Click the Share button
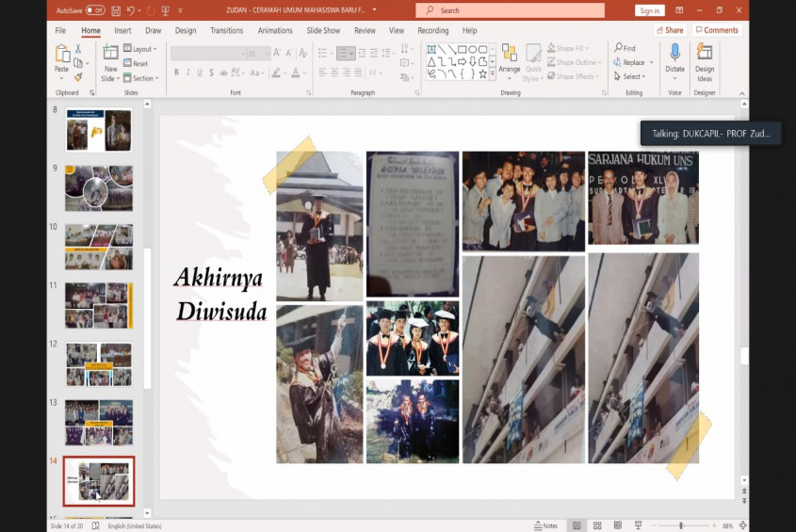Image resolution: width=796 pixels, height=532 pixels. pos(670,30)
